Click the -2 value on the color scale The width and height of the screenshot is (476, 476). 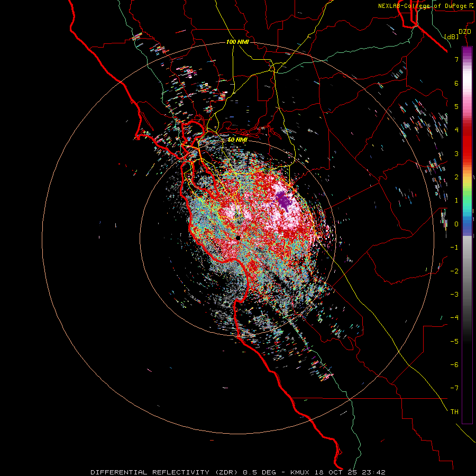[454, 271]
